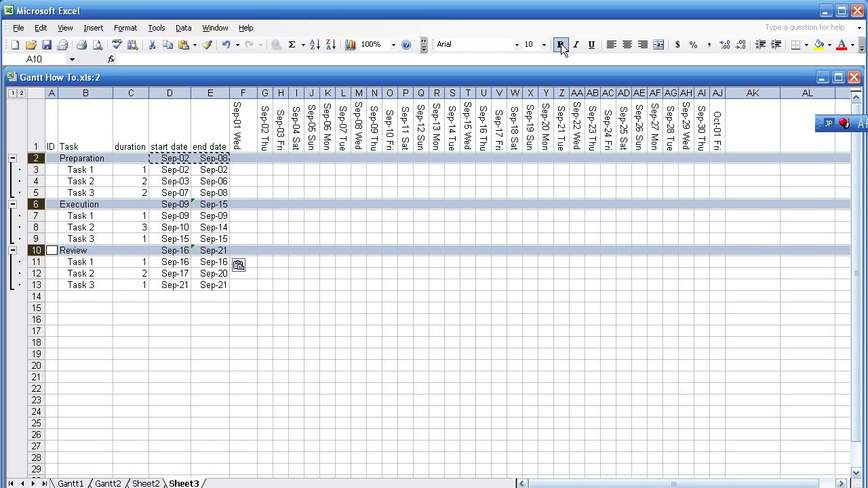Sort the selection descending Z to A
The width and height of the screenshot is (868, 488).
click(x=331, y=45)
